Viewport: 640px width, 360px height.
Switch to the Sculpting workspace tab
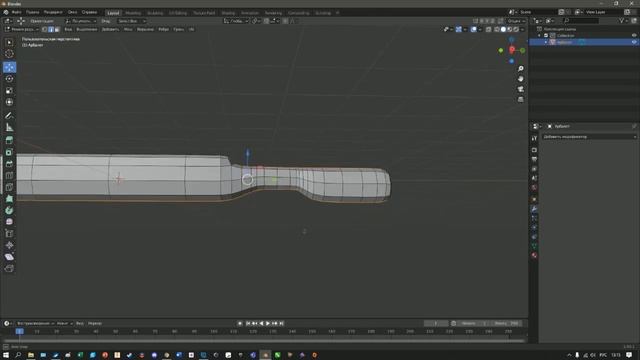pos(155,13)
